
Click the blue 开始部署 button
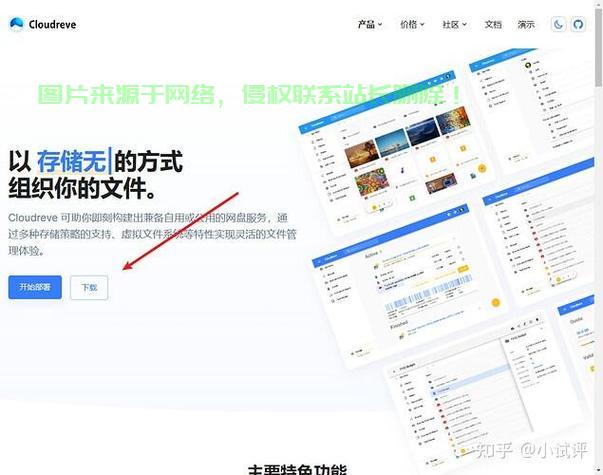tap(35, 287)
